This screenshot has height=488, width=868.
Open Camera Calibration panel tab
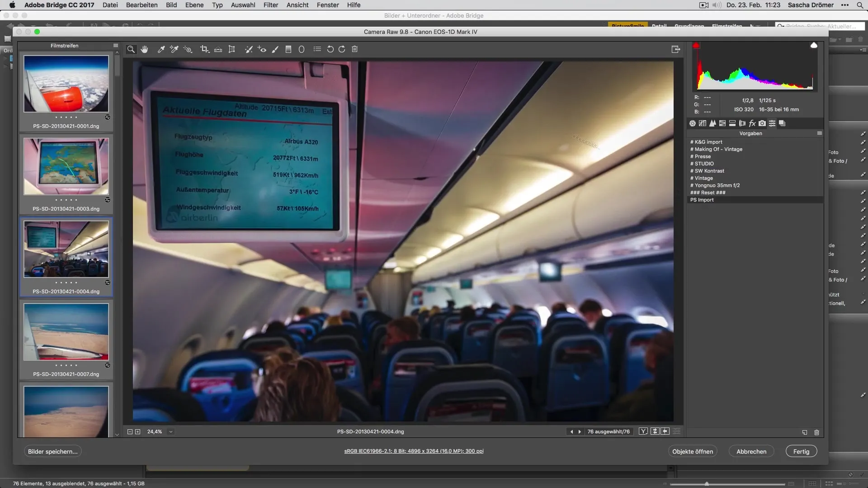coord(762,123)
